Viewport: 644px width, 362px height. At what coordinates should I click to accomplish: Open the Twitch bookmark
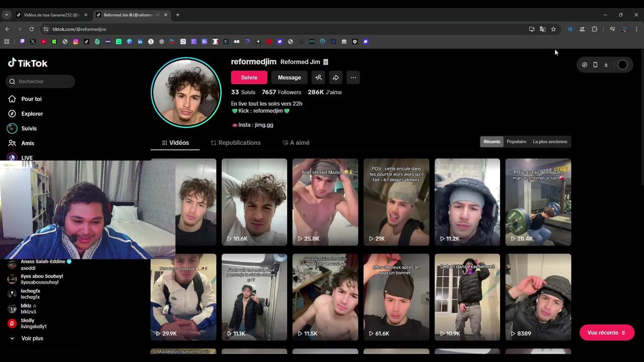22,42
